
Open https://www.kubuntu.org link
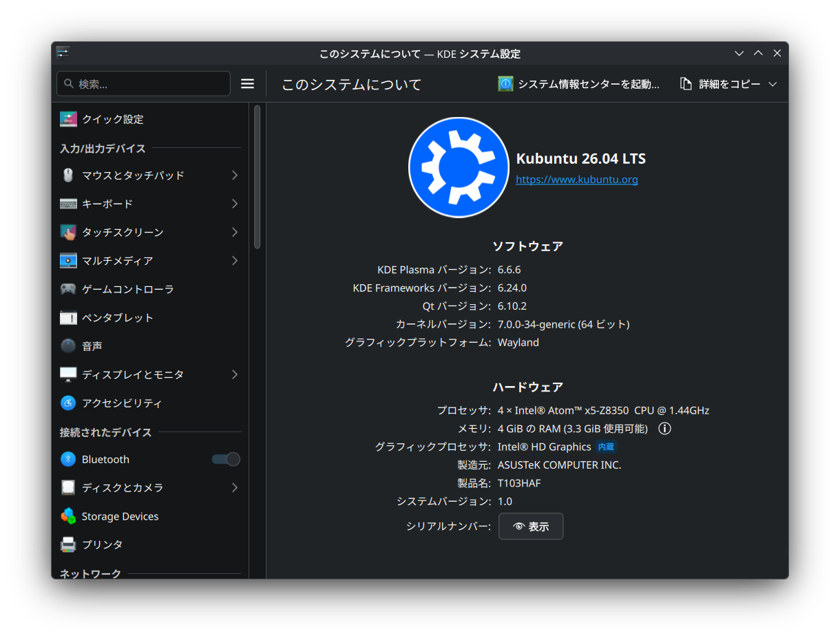tap(577, 180)
